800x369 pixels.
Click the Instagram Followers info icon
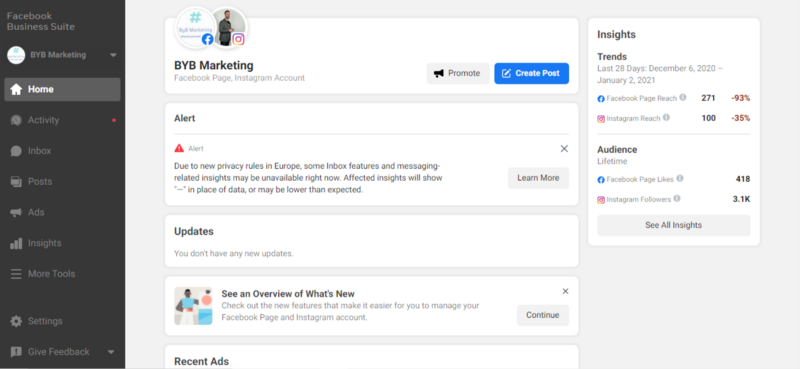click(677, 199)
